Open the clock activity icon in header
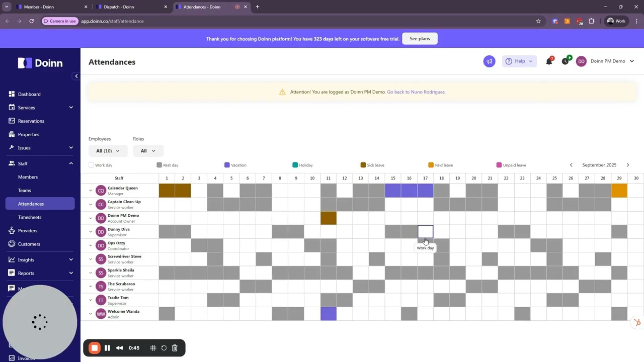 point(566,61)
